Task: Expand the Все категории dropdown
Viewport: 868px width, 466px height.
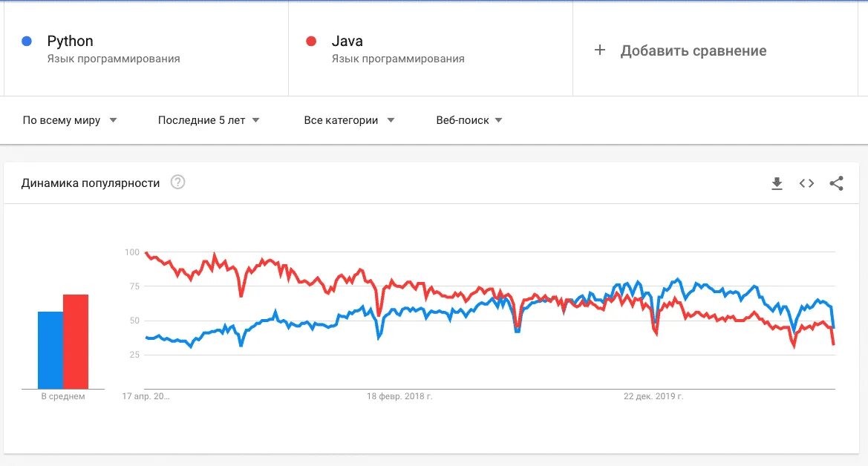Action: pyautogui.click(x=349, y=120)
